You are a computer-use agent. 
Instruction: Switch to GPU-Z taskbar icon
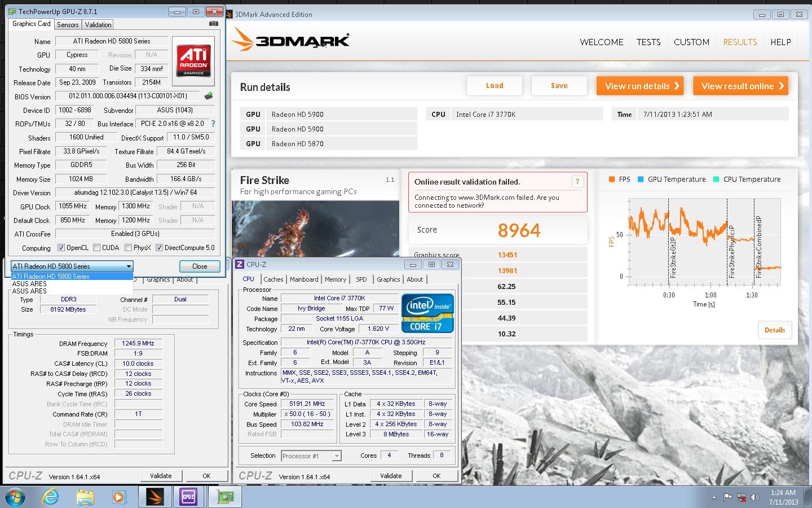click(x=226, y=497)
